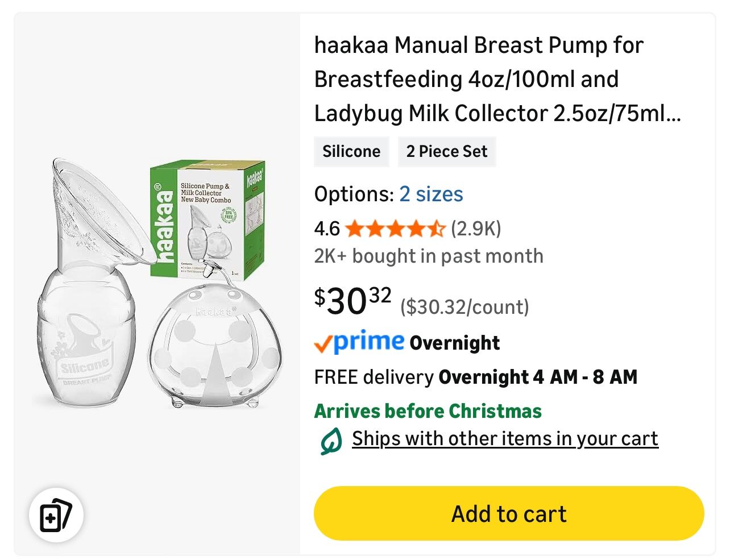Click the FREE delivery Overnight text
Image resolution: width=730 pixels, height=560 pixels.
[475, 376]
